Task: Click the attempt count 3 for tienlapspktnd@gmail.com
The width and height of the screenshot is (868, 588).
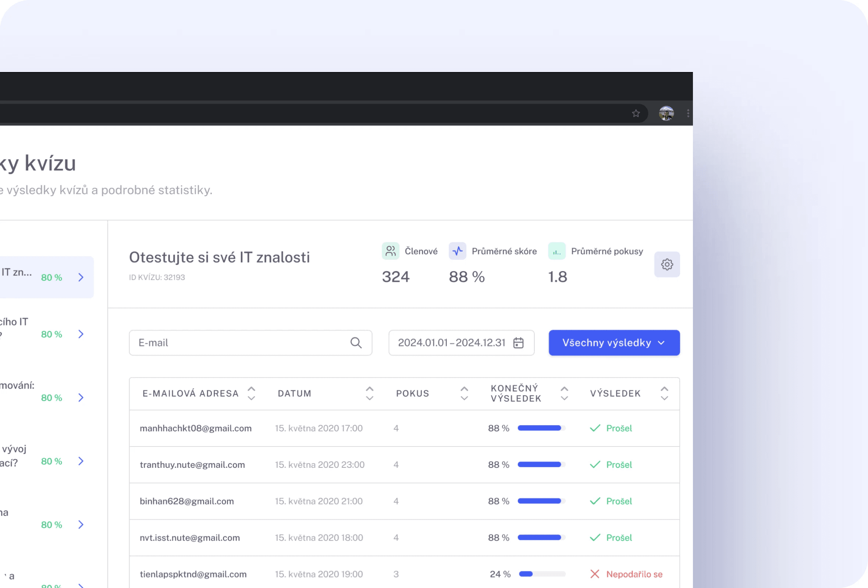Action: pos(396,574)
